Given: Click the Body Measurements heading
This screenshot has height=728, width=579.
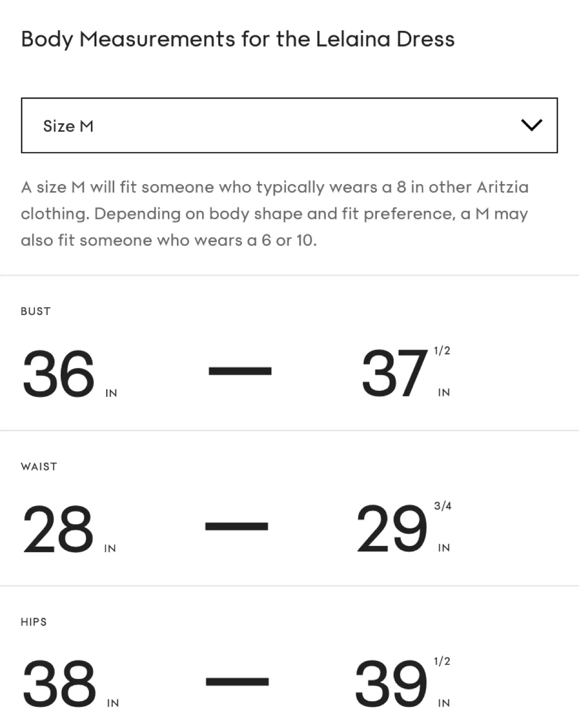Looking at the screenshot, I should [x=237, y=39].
